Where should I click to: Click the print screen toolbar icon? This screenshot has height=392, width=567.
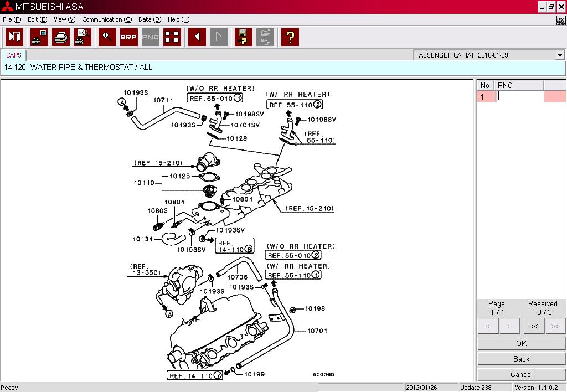(x=39, y=37)
